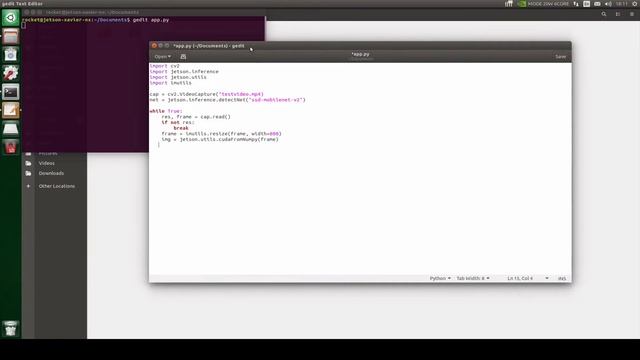The image size is (640, 360).
Task: Click the 'import imutils' line
Action: point(171,83)
